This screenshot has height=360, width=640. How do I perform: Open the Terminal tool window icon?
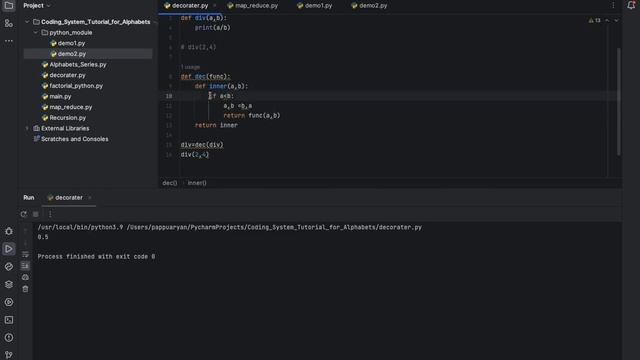tap(9, 320)
